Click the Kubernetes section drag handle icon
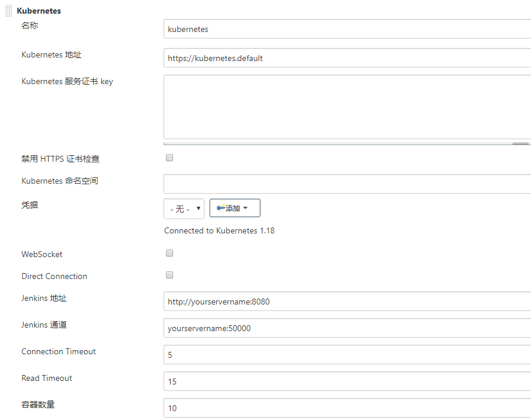This screenshot has width=531, height=420. tap(9, 11)
